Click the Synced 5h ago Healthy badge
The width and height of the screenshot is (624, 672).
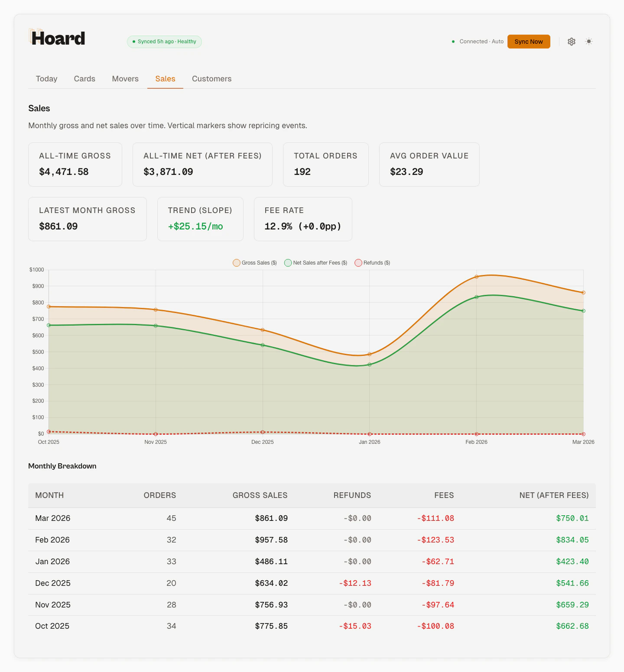pos(164,42)
